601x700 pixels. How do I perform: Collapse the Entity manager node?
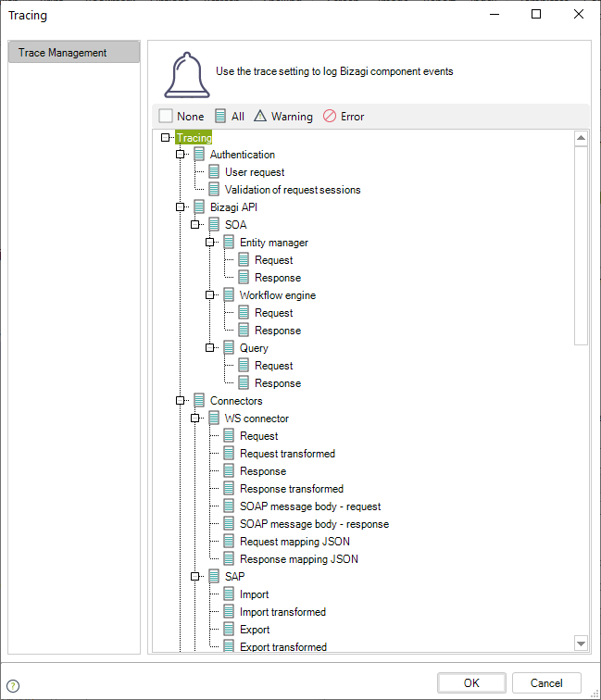pos(209,243)
